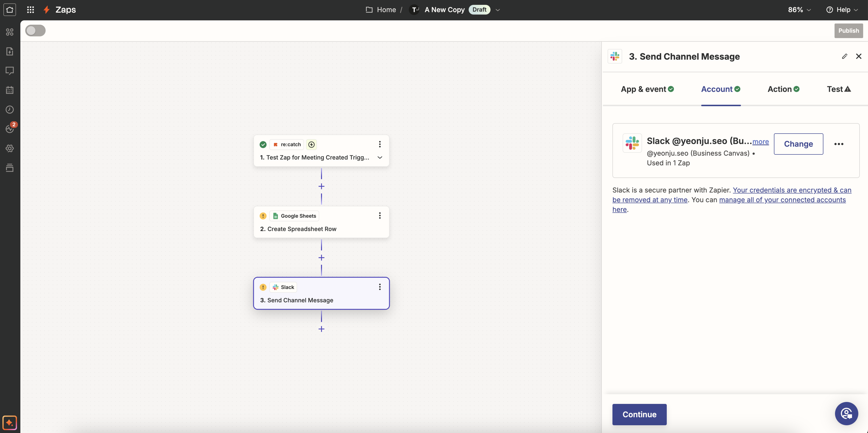Expand the Draft zap name dropdown

point(498,10)
